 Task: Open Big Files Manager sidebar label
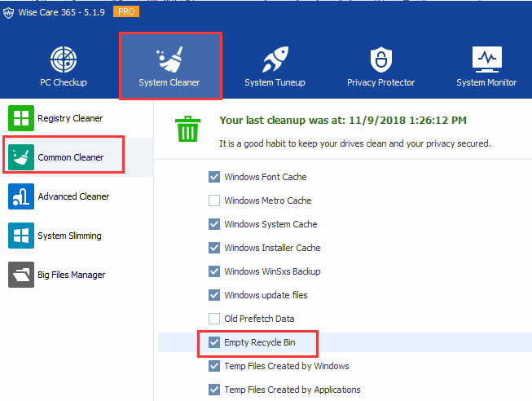pyautogui.click(x=71, y=275)
